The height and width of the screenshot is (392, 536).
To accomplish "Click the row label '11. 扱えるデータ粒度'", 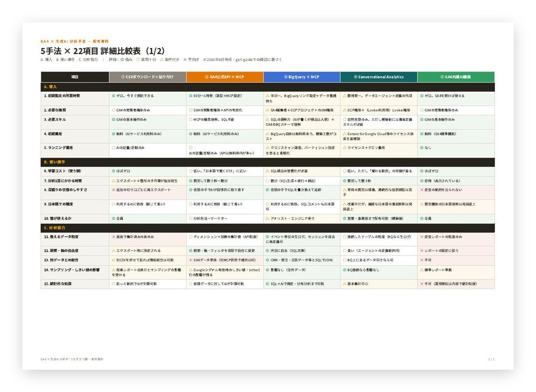I will point(61,237).
